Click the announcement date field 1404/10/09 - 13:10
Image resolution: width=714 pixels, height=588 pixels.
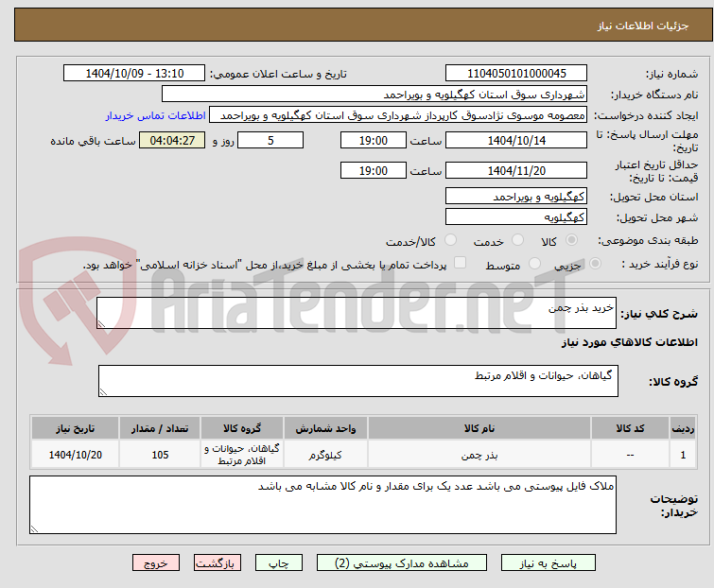click(134, 74)
